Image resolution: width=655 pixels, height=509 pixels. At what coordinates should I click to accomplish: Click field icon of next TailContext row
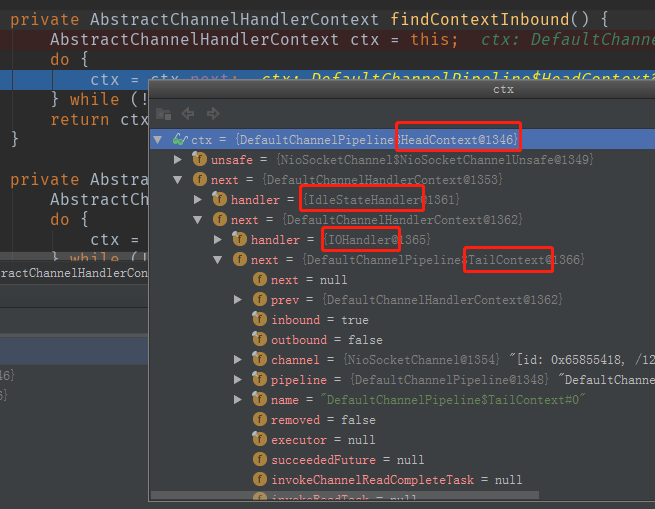pos(240,260)
